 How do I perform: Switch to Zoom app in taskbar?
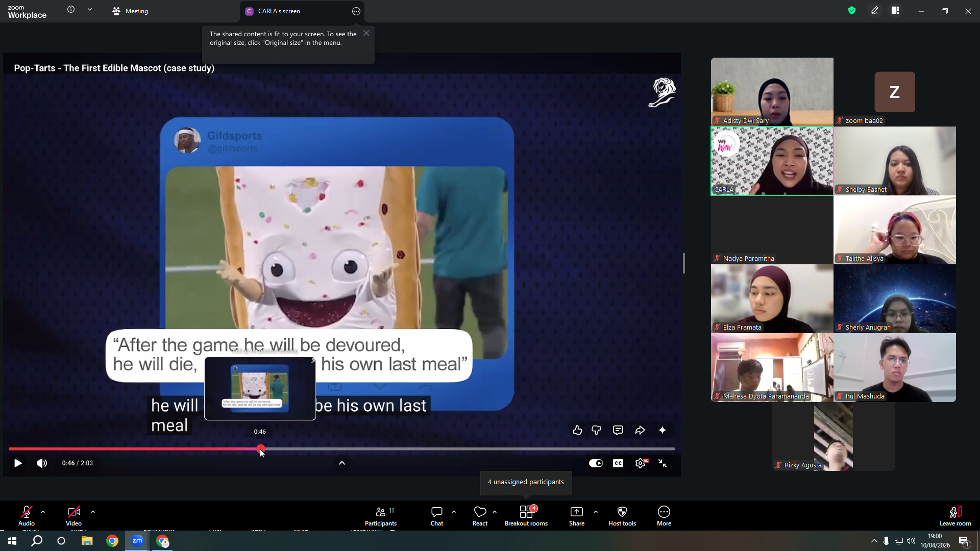137,541
